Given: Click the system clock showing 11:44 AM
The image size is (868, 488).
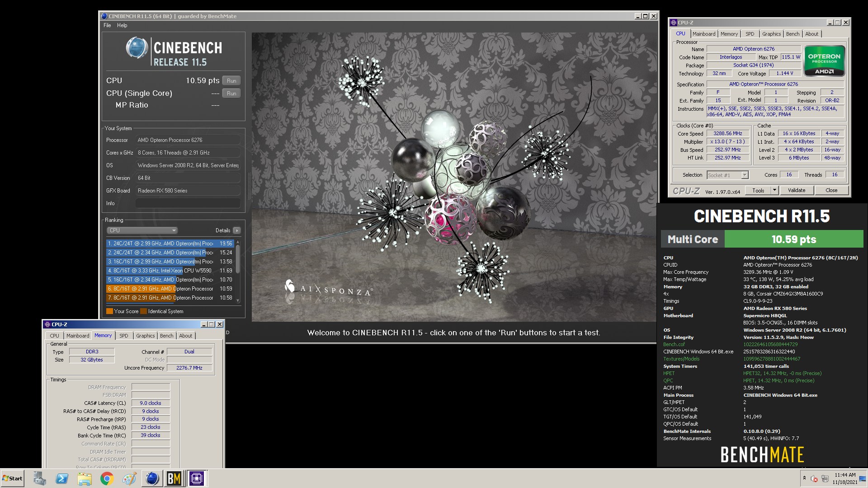Looking at the screenshot, I should 845,478.
